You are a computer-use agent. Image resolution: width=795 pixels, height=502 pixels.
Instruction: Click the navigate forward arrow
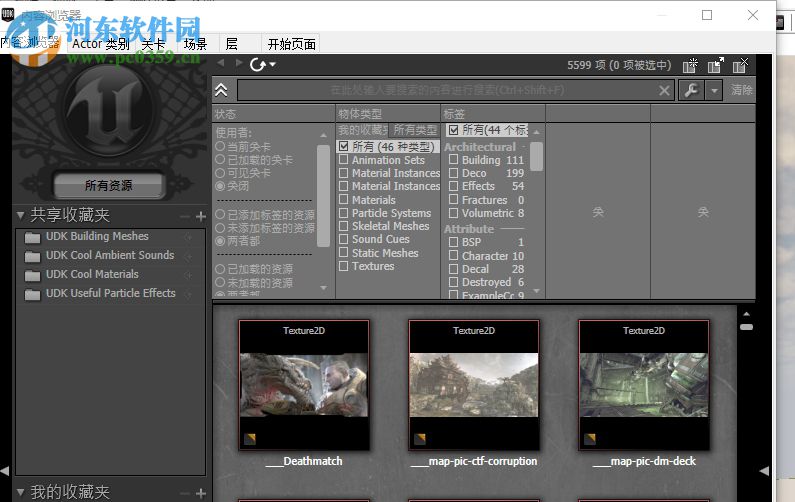[x=239, y=63]
